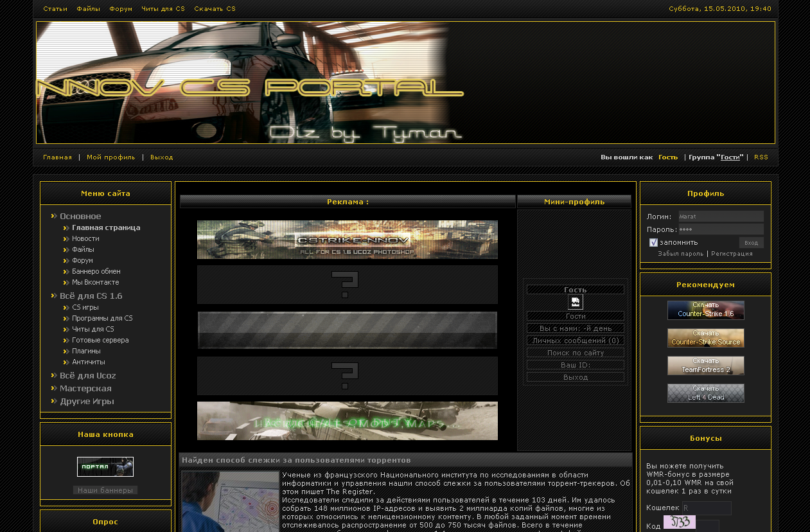The width and height of the screenshot is (810, 532).
Task: Go to «Главная» in the sub-navigation bar
Action: click(58, 157)
